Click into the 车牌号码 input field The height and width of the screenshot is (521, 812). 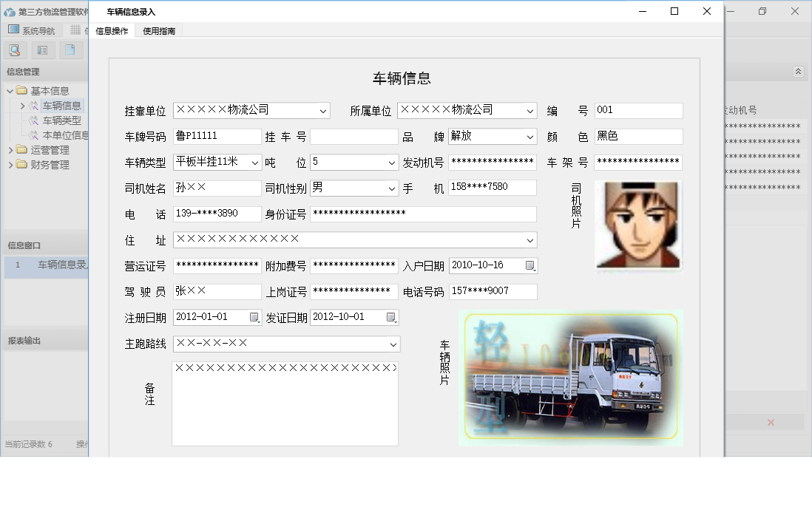[x=217, y=137]
